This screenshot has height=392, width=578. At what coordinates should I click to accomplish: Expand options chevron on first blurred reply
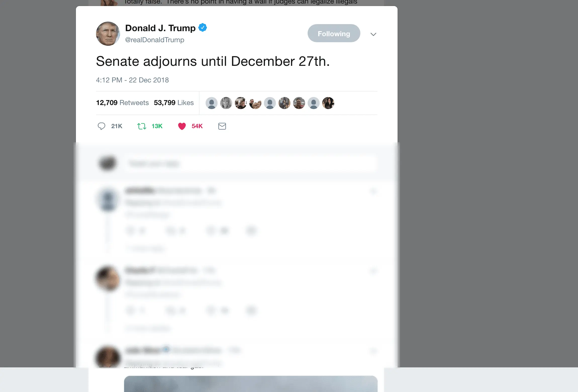[x=373, y=191]
